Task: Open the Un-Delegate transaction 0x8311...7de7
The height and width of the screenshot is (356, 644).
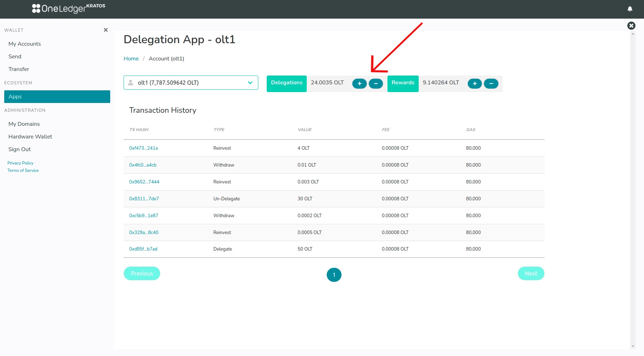Action: [x=144, y=199]
